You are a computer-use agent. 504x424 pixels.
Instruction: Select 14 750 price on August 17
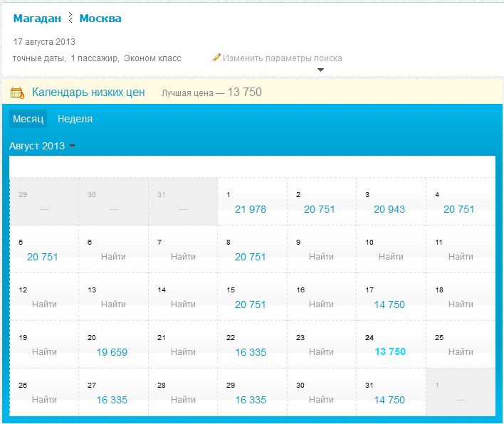(x=389, y=304)
